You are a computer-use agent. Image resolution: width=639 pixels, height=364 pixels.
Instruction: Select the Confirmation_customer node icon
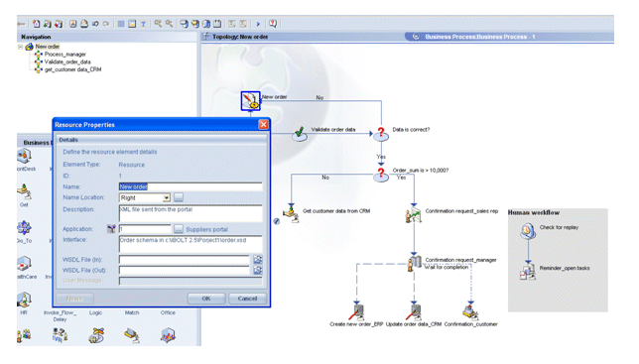[x=470, y=311]
